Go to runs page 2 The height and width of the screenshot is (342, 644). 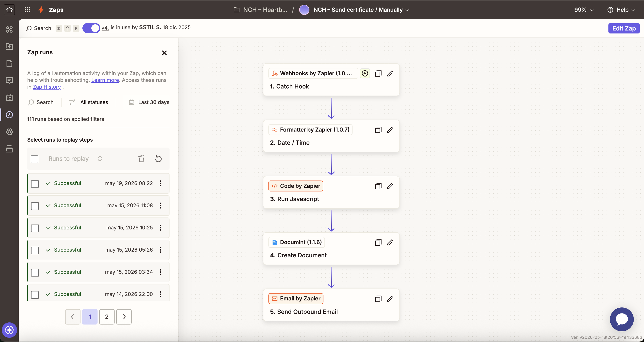point(107,317)
